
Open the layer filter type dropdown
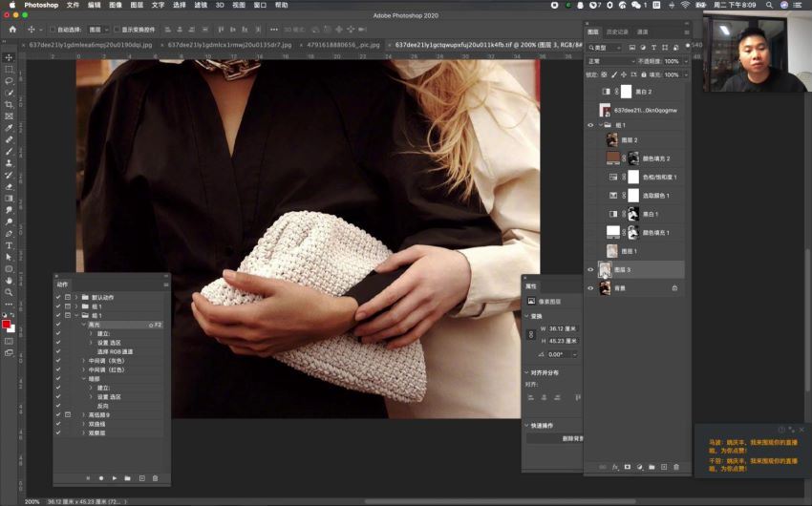pyautogui.click(x=605, y=47)
